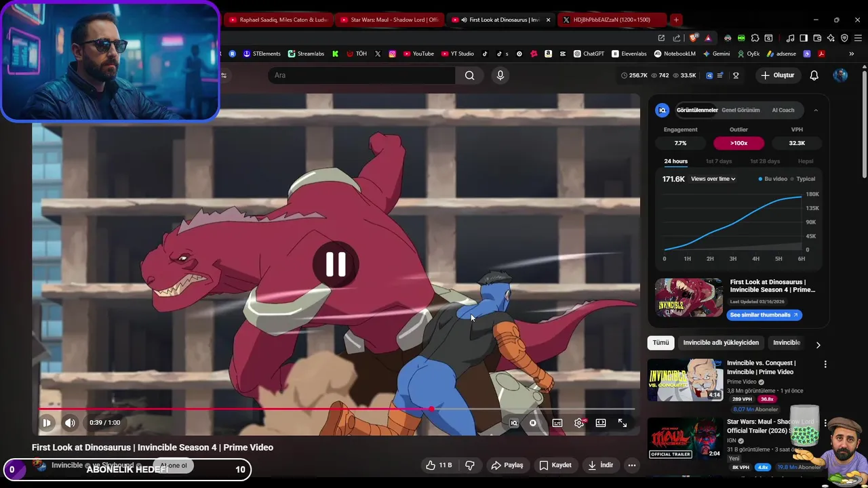
Task: Open Invincible vs. Conquest video thumbnail
Action: (x=685, y=380)
